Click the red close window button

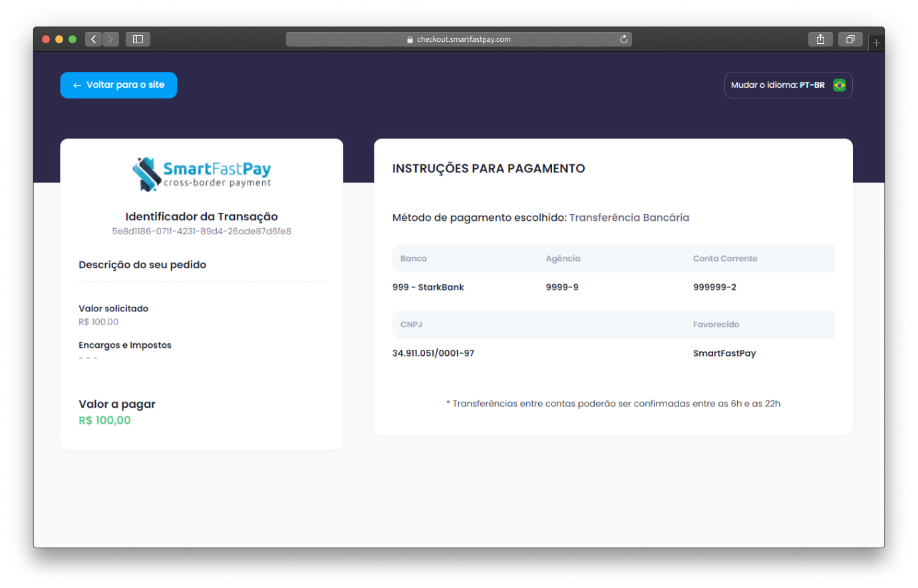click(x=46, y=39)
